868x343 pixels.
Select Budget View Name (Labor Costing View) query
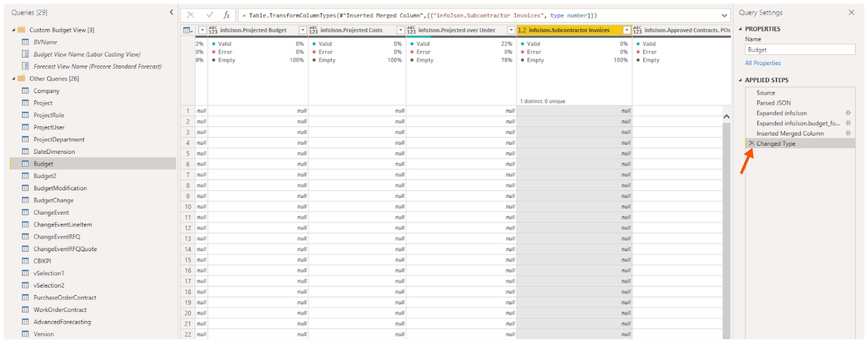pos(87,54)
